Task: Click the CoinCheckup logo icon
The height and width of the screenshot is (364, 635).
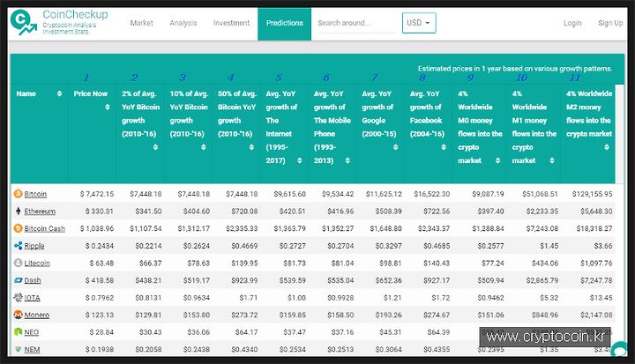Action: point(24,23)
